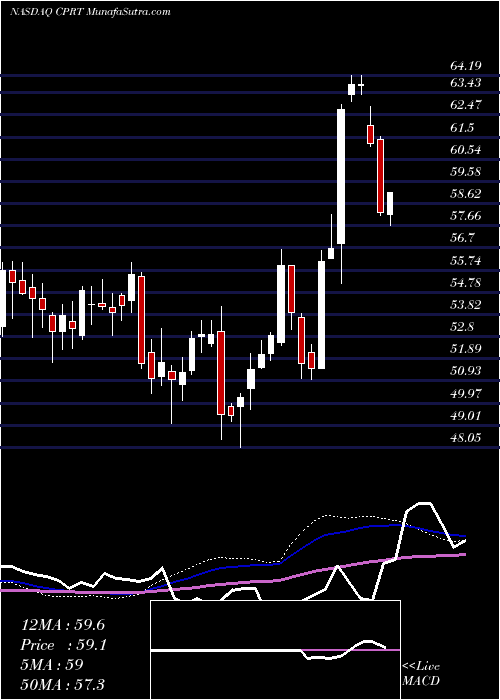Click the Price : 59.1 readout
Image resolution: width=500 pixels, height=700 pixels.
pyautogui.click(x=63, y=645)
